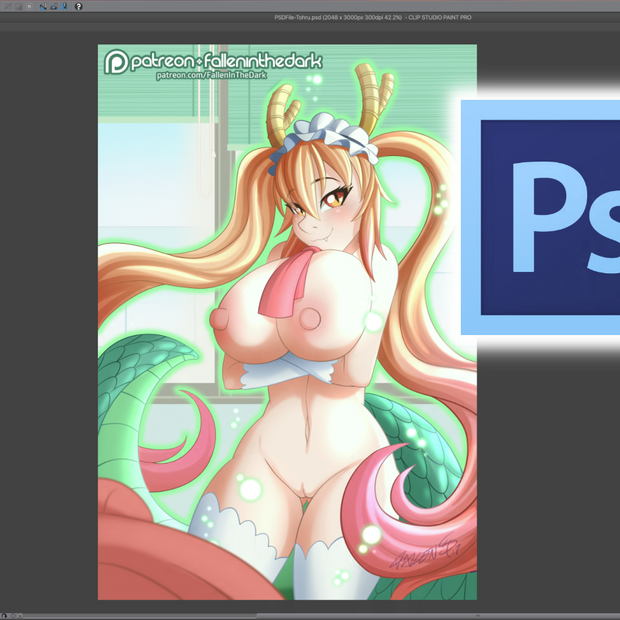Toggle Snap to Ruler in command bar
The height and width of the screenshot is (620, 620).
click(43, 6)
